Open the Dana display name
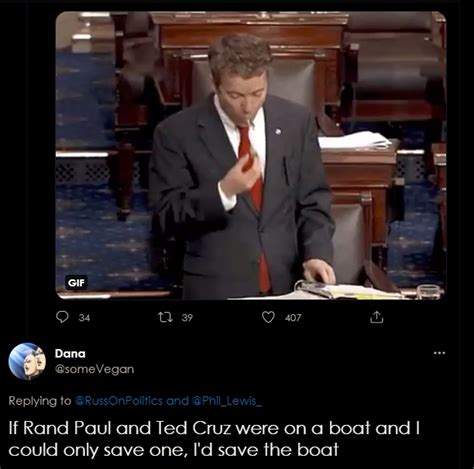The height and width of the screenshot is (469, 474). (70, 353)
